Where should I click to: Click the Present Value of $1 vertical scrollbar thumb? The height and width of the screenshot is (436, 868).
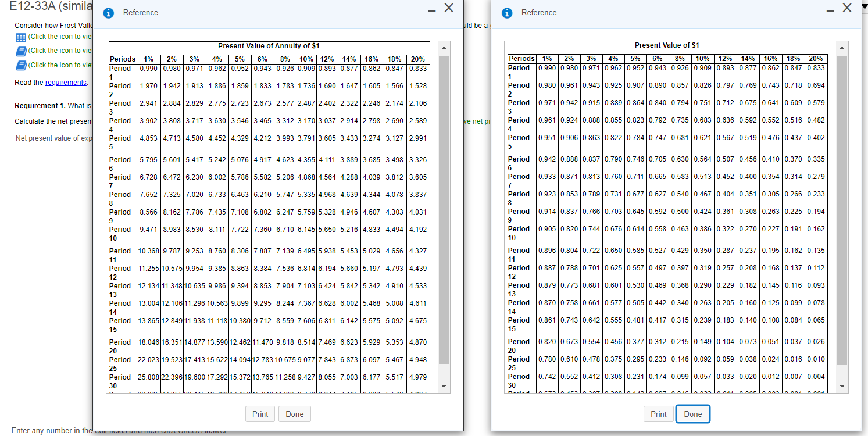[842, 209]
